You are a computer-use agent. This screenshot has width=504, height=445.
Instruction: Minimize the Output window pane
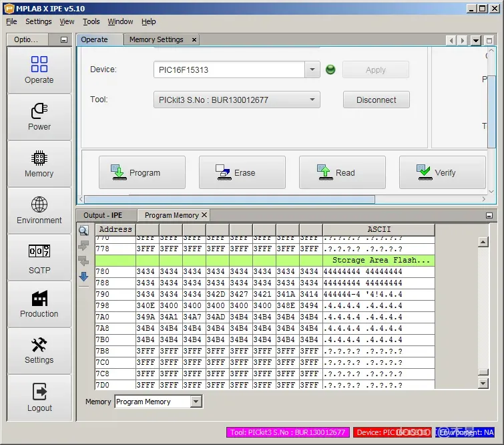click(x=489, y=216)
